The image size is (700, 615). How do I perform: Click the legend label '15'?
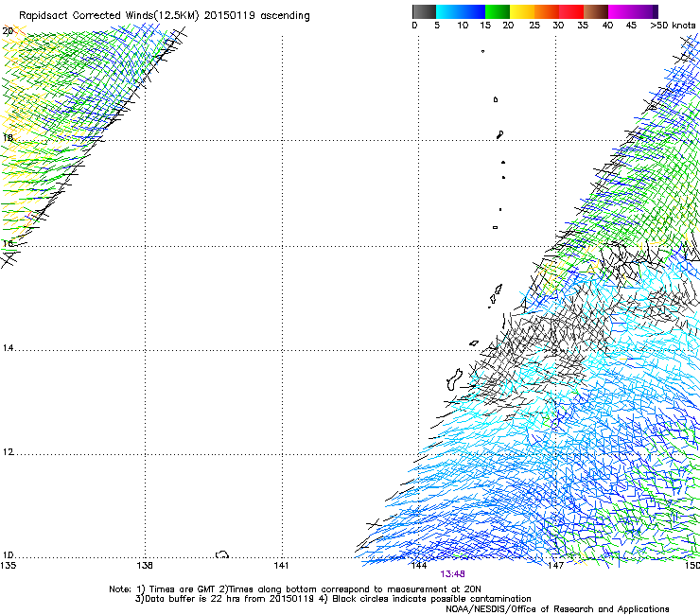pos(485,26)
